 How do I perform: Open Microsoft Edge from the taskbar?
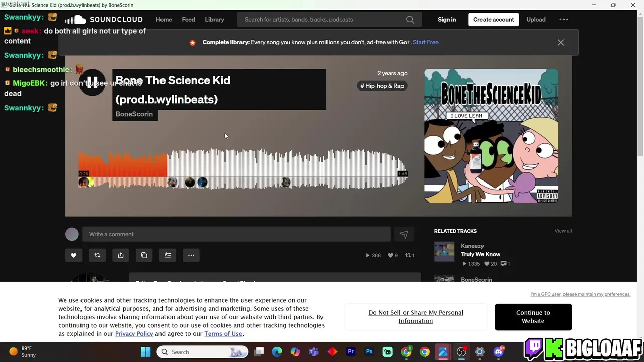[277, 352]
